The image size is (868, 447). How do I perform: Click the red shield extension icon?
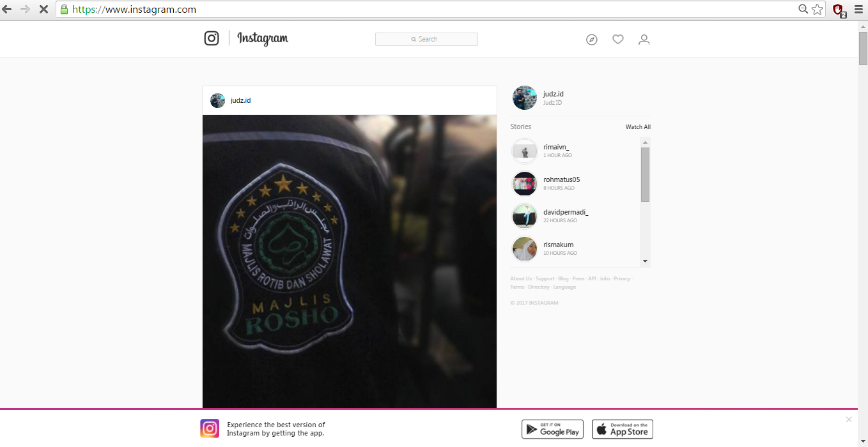839,10
